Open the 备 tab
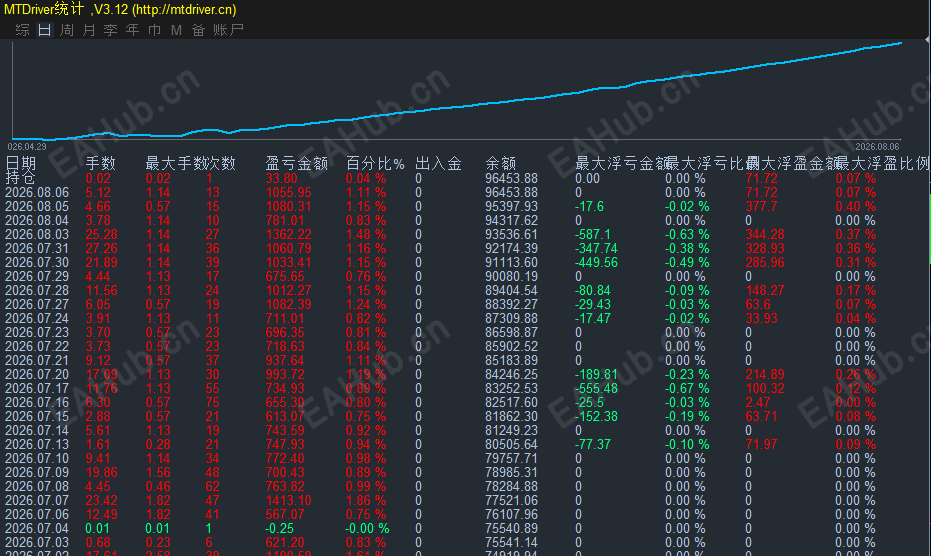This screenshot has height=557, width=931. tap(198, 30)
